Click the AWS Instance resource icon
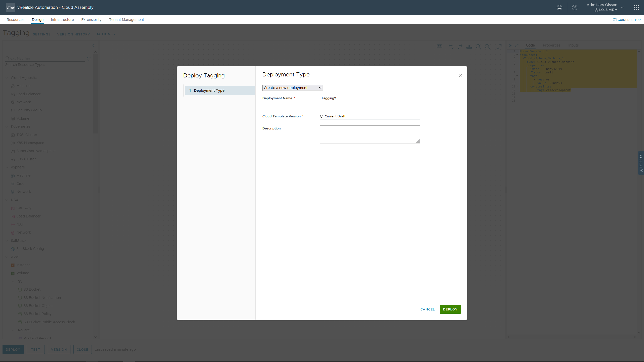 [x=13, y=265]
